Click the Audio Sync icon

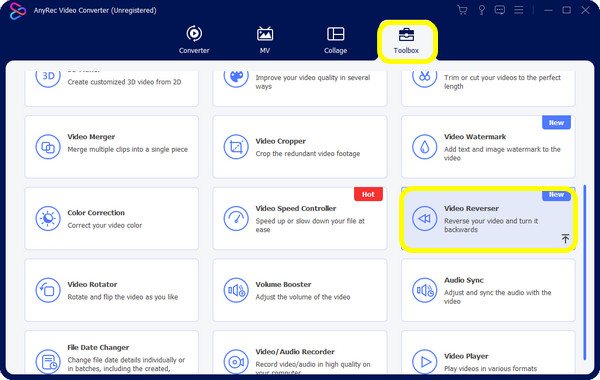tap(424, 290)
